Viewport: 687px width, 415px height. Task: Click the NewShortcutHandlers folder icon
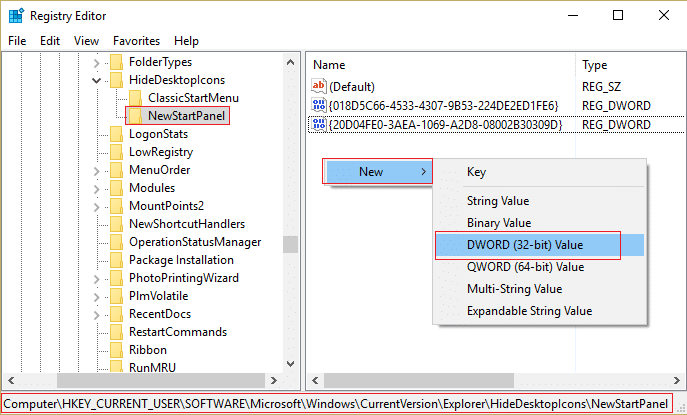click(x=117, y=224)
